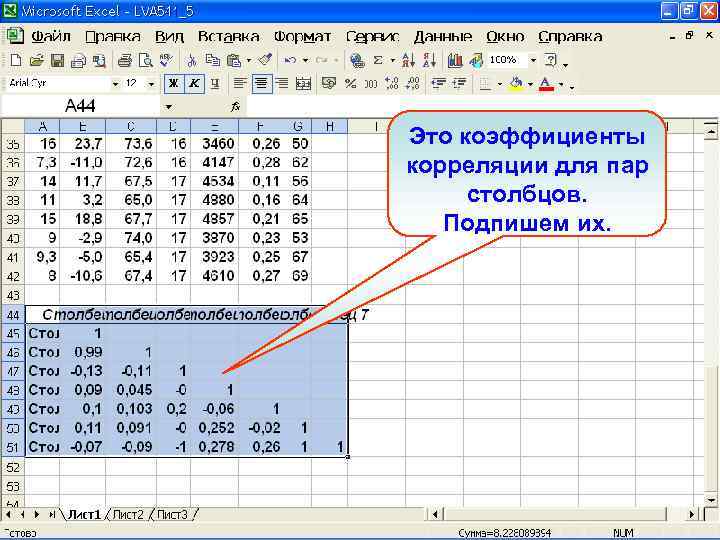Switch to the Лист2 sheet tab
The image size is (720, 540).
[x=128, y=515]
